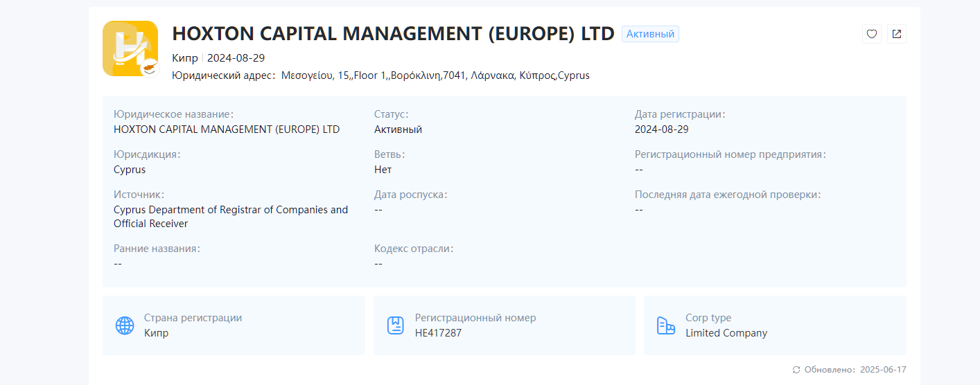Click the heart favorite icon
Viewport: 980px width, 385px height.
872,34
